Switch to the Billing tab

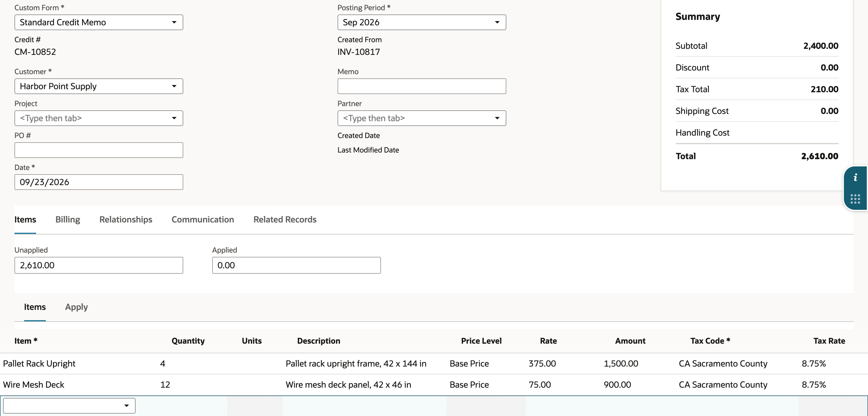pos(68,219)
